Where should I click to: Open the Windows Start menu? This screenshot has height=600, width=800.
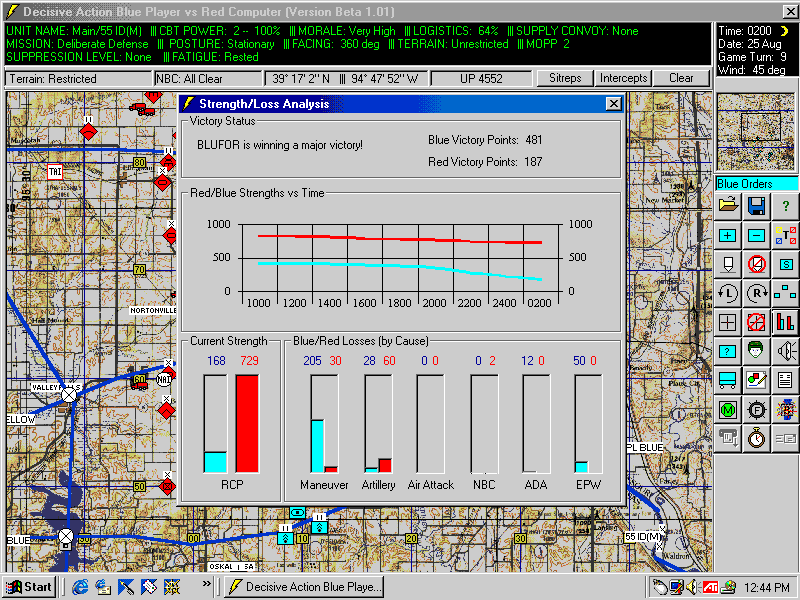[29, 587]
